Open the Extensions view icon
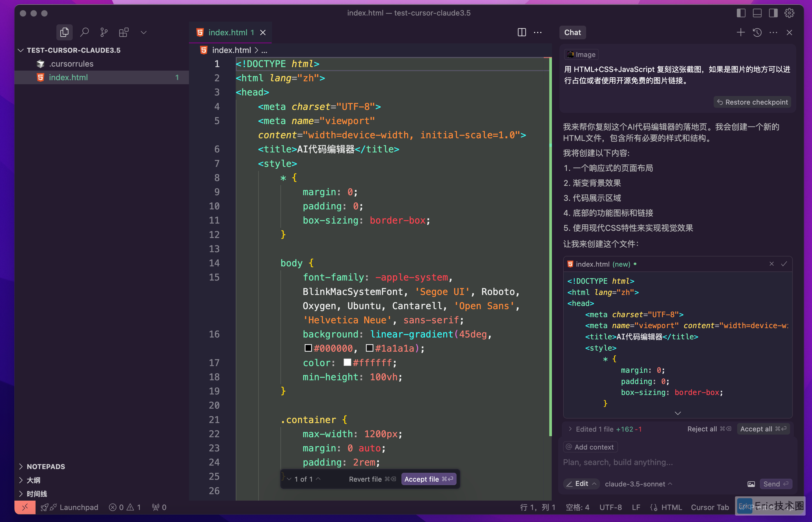The height and width of the screenshot is (522, 812). pos(124,33)
